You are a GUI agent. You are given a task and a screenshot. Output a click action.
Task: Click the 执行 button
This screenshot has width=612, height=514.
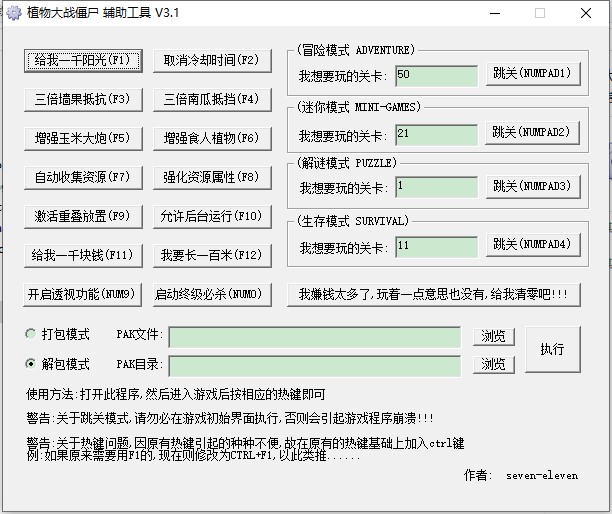pyautogui.click(x=553, y=349)
